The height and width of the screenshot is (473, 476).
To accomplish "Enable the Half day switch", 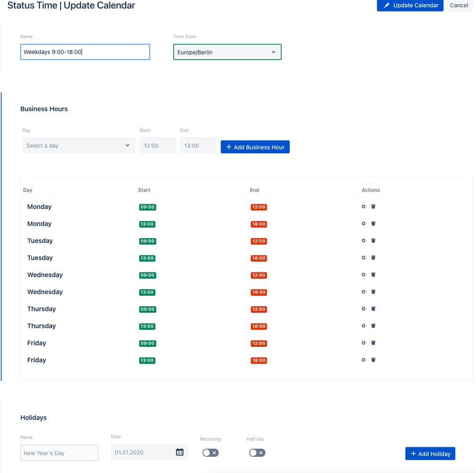I will tap(257, 453).
